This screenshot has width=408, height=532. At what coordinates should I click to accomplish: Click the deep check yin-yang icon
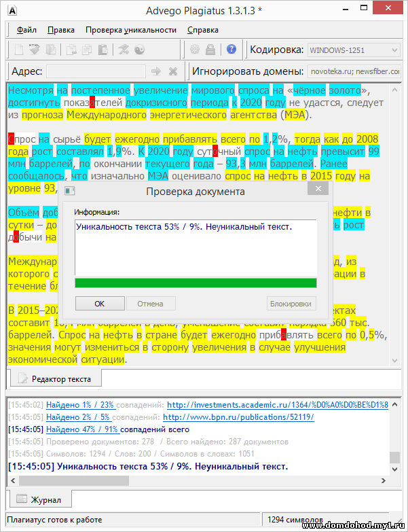click(x=140, y=50)
